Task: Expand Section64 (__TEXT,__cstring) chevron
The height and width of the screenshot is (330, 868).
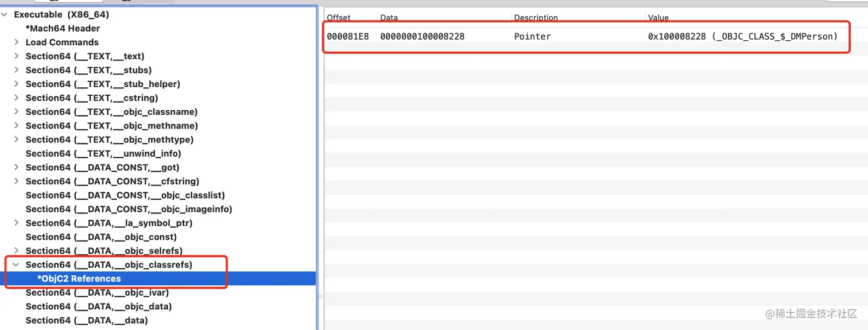Action: pos(17,98)
